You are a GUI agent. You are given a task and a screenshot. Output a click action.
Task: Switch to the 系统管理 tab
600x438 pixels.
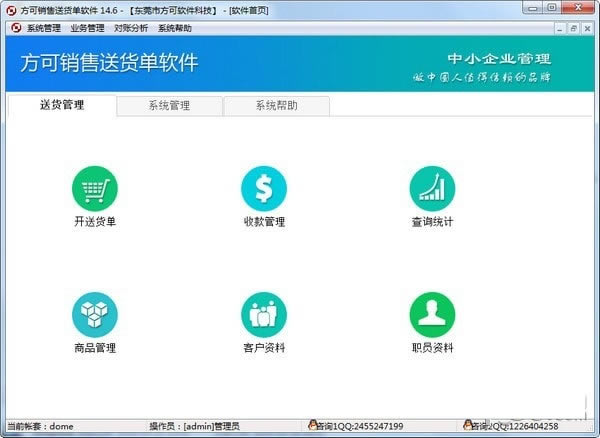[x=169, y=106]
